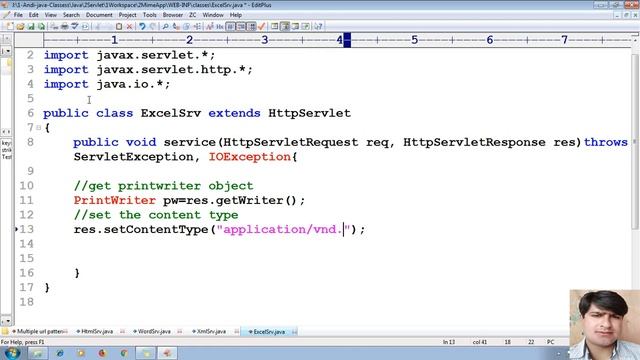Image resolution: width=640 pixels, height=360 pixels.
Task: Open the Help menu
Action: (236, 15)
